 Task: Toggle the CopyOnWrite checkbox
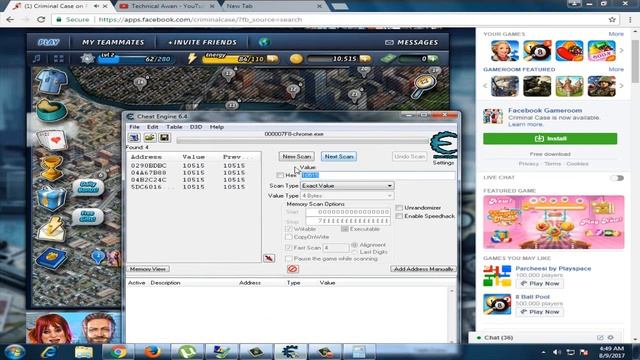[x=289, y=237]
